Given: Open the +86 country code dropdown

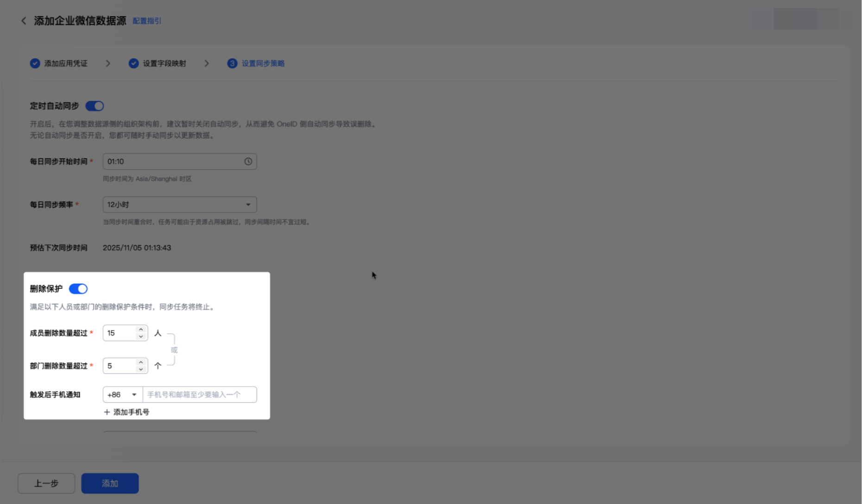Looking at the screenshot, I should point(123,395).
